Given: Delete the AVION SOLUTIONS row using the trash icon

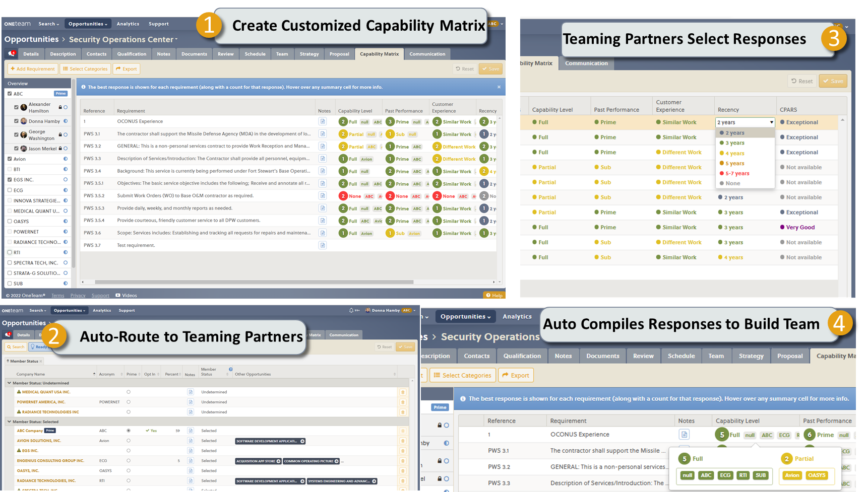Looking at the screenshot, I should click(402, 440).
